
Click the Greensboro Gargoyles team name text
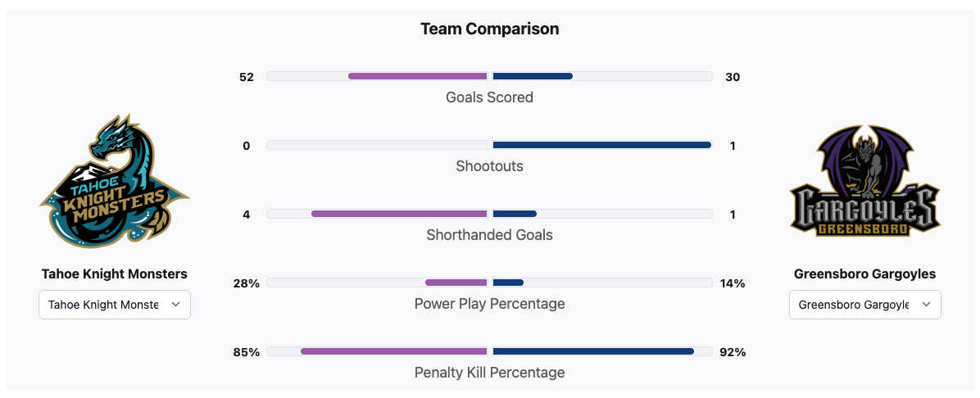click(864, 274)
